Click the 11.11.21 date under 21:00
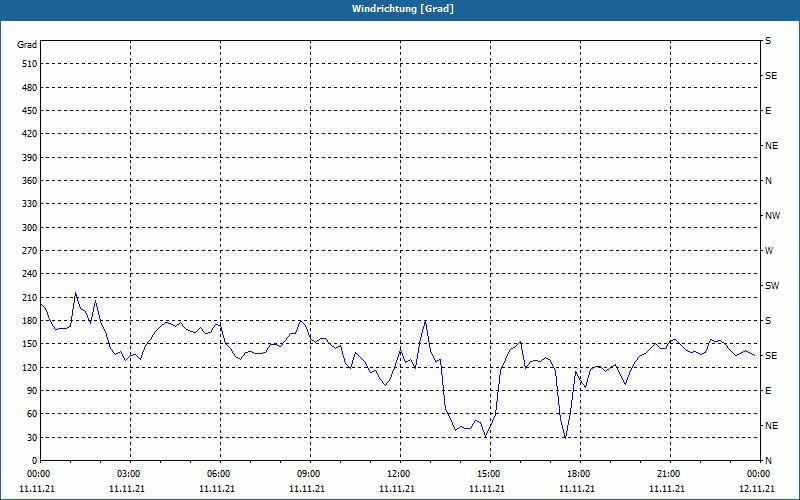The height and width of the screenshot is (500, 800). (x=667, y=489)
